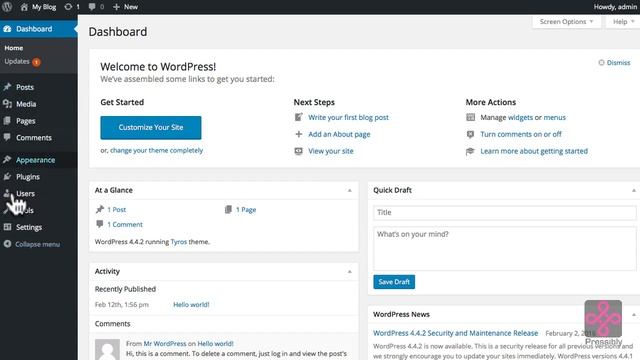This screenshot has height=360, width=640.
Task: Click the WordPress logo in admin bar
Action: coord(7,7)
